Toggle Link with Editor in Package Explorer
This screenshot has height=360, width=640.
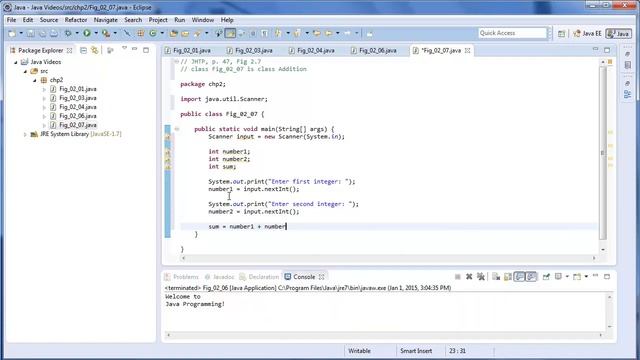coord(95,50)
